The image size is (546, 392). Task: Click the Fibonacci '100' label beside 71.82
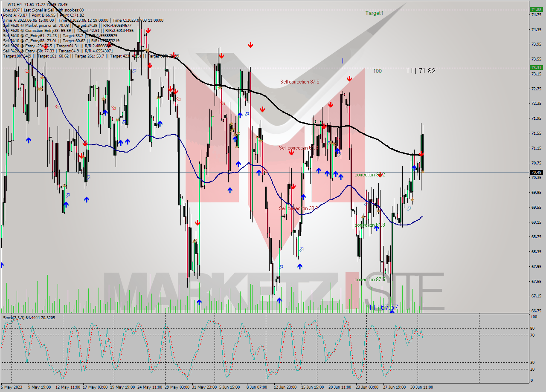[x=377, y=71]
